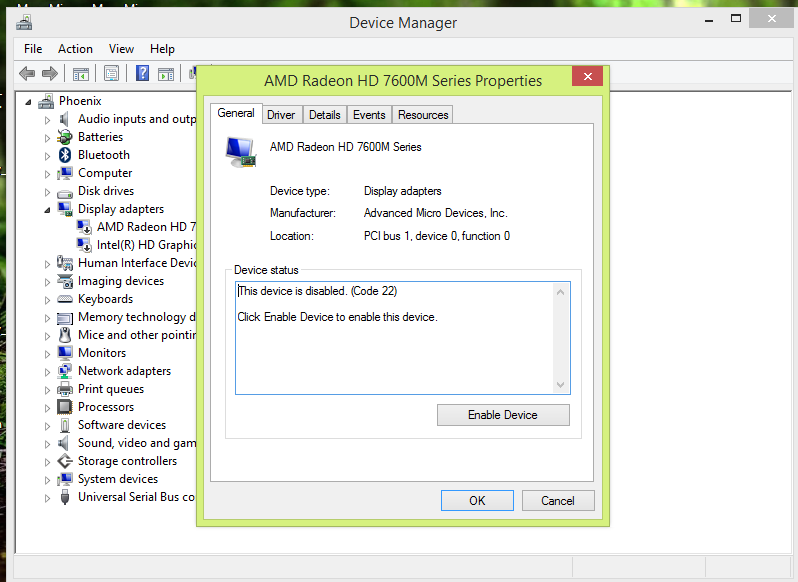This screenshot has width=798, height=582.
Task: Show or hide the console tree icon
Action: click(80, 74)
